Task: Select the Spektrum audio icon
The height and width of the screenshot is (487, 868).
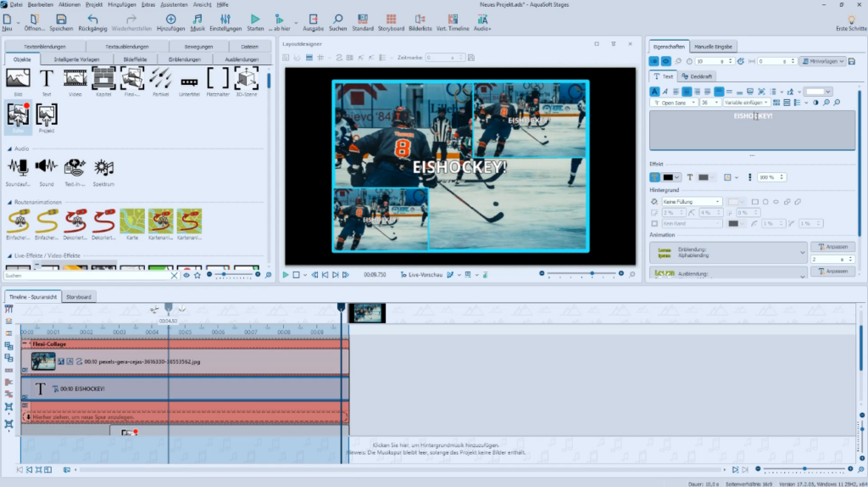Action: pyautogui.click(x=103, y=171)
